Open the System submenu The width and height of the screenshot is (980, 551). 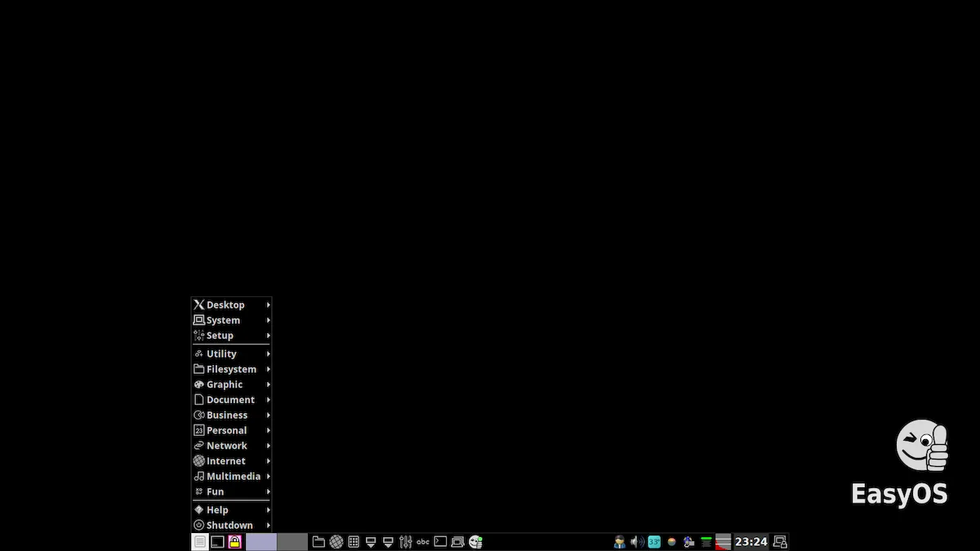tap(232, 320)
